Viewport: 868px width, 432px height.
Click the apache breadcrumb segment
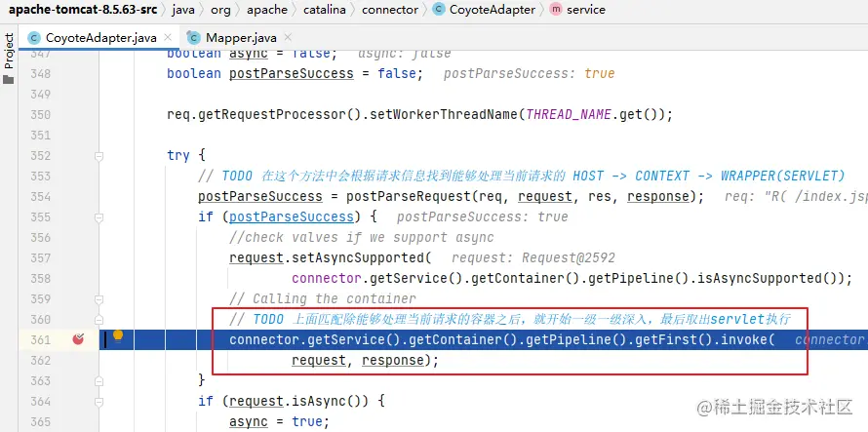point(267,10)
